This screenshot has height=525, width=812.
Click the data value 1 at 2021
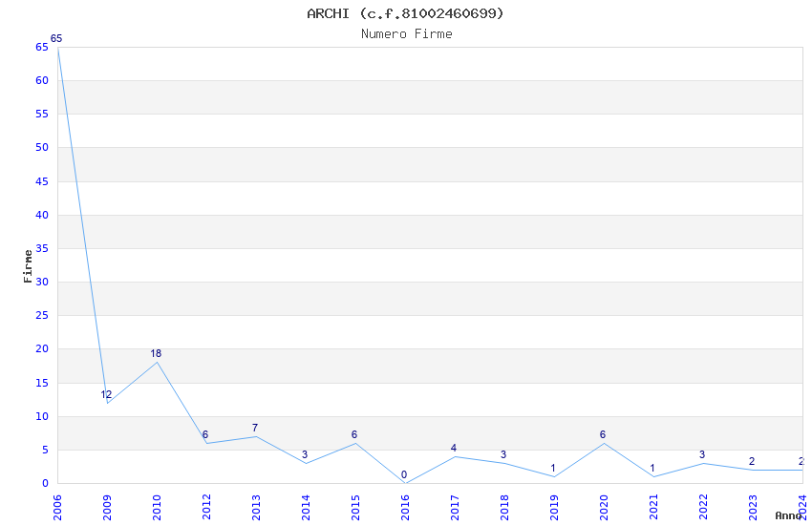pyautogui.click(x=652, y=468)
